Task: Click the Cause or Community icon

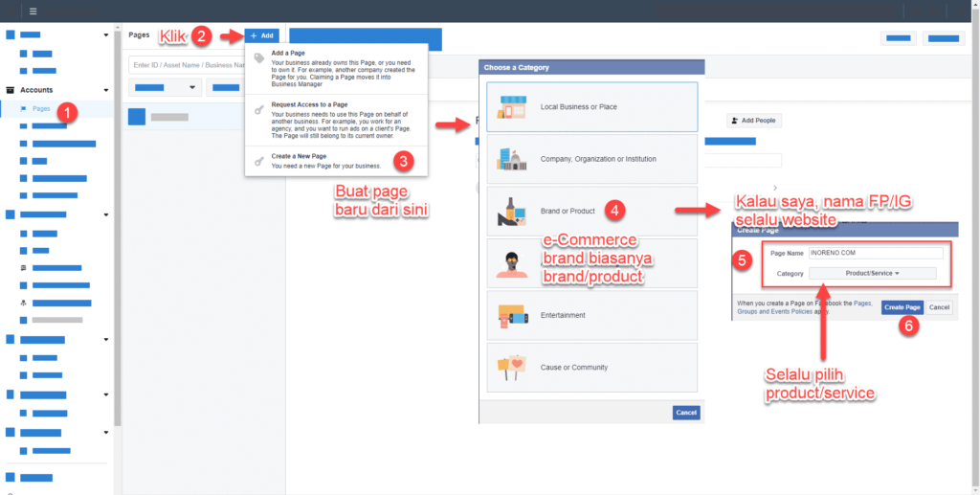Action: (511, 367)
